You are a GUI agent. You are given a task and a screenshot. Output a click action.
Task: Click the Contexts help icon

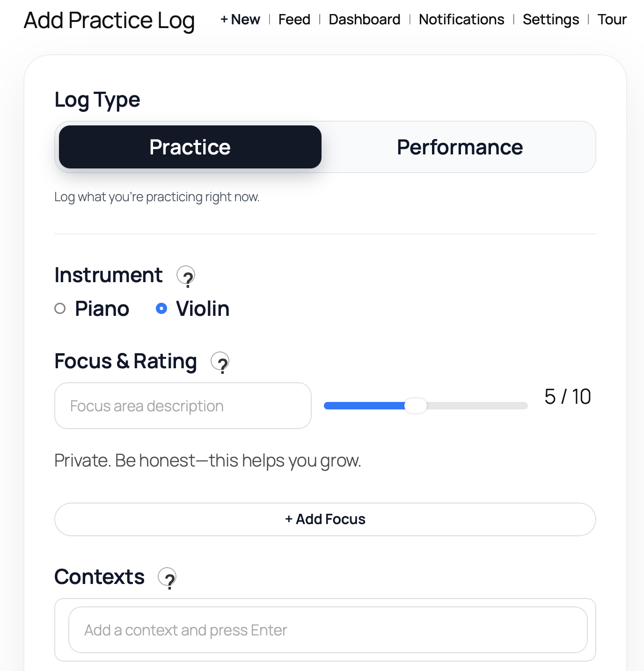tap(168, 578)
